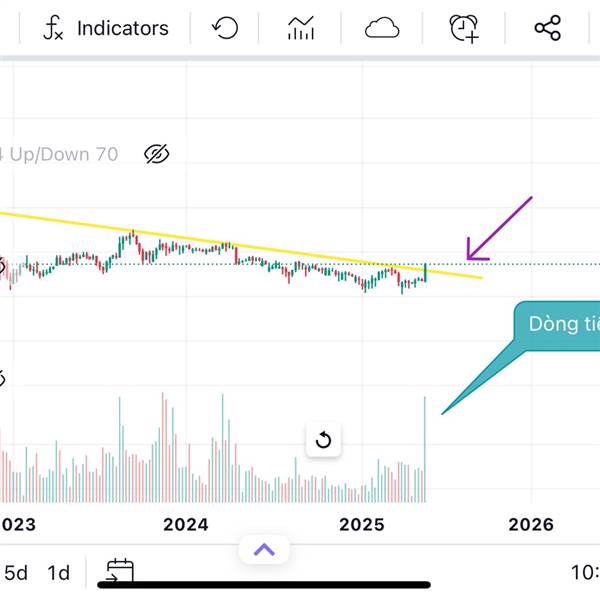Screen dimensions: 600x600
Task: Select the purple arrow drawing
Action: pos(499,229)
